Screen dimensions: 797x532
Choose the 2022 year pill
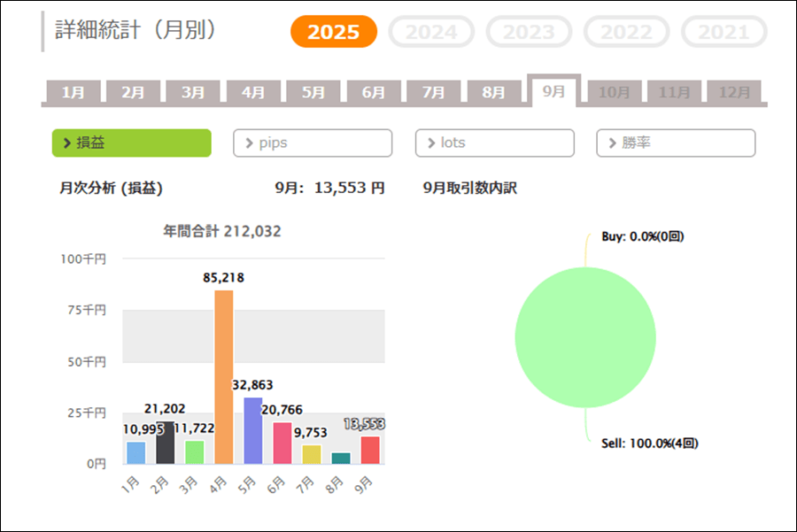[x=626, y=33]
